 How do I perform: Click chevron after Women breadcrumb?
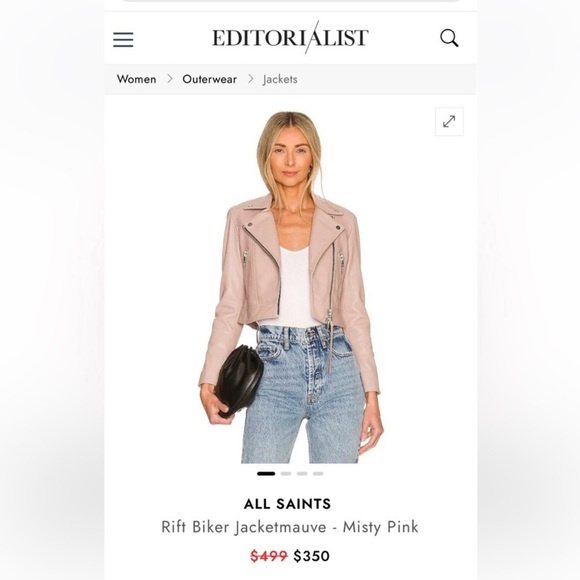pyautogui.click(x=170, y=79)
